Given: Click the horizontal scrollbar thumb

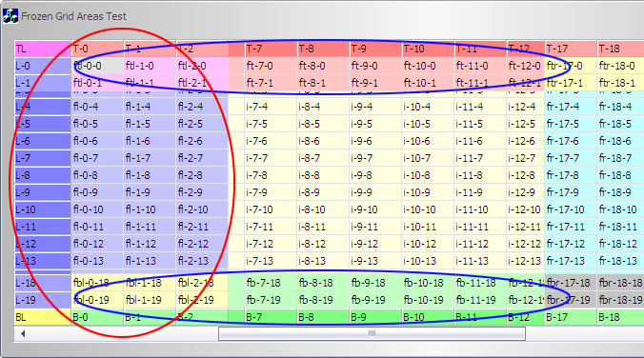Looking at the screenshot, I should pos(372,334).
